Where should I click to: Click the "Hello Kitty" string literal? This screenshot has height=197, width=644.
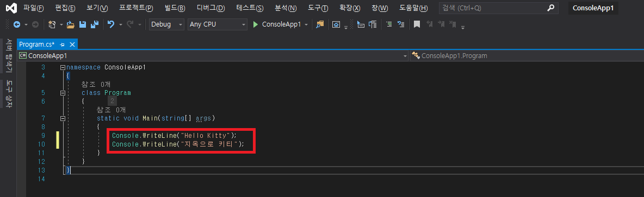point(206,135)
